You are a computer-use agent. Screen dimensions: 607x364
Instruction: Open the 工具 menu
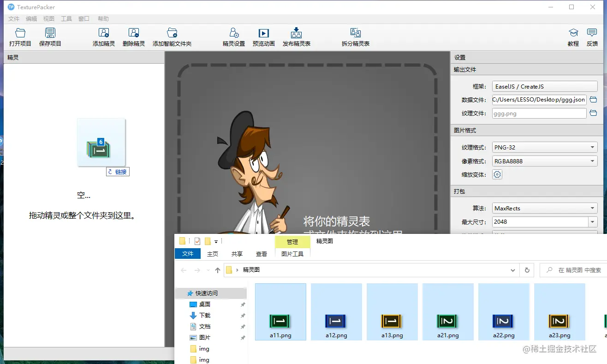pyautogui.click(x=66, y=19)
